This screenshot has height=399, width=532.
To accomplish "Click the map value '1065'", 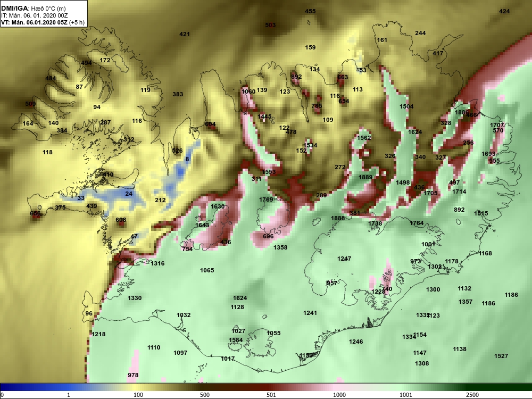I will point(207,270).
